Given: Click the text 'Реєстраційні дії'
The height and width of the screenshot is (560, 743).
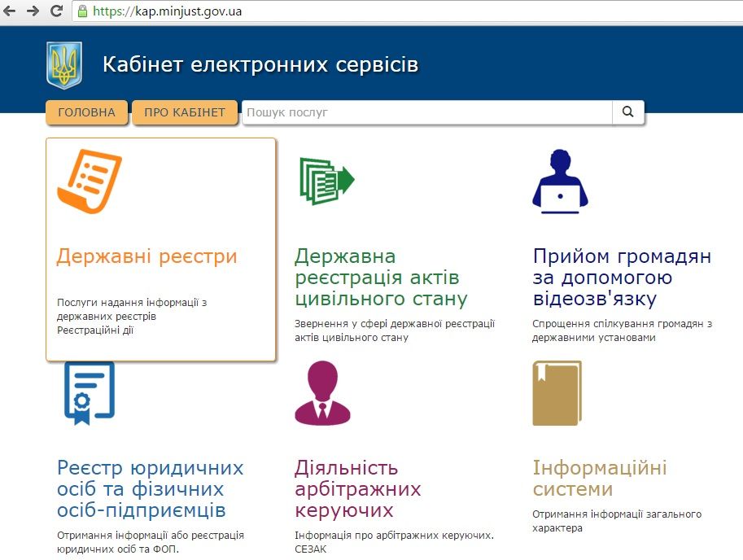Looking at the screenshot, I should pos(95,330).
